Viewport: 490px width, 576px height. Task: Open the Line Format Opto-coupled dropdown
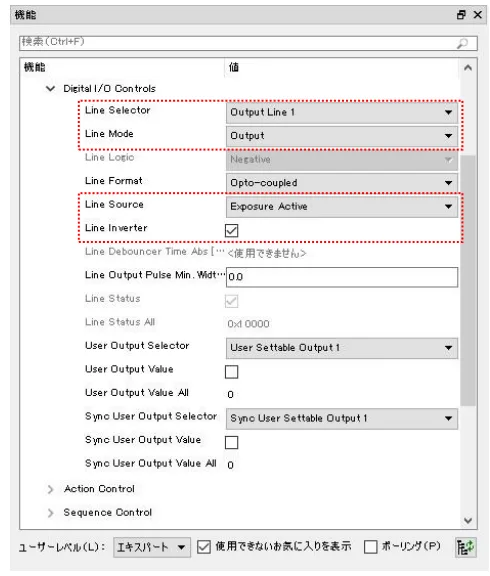[x=342, y=183]
